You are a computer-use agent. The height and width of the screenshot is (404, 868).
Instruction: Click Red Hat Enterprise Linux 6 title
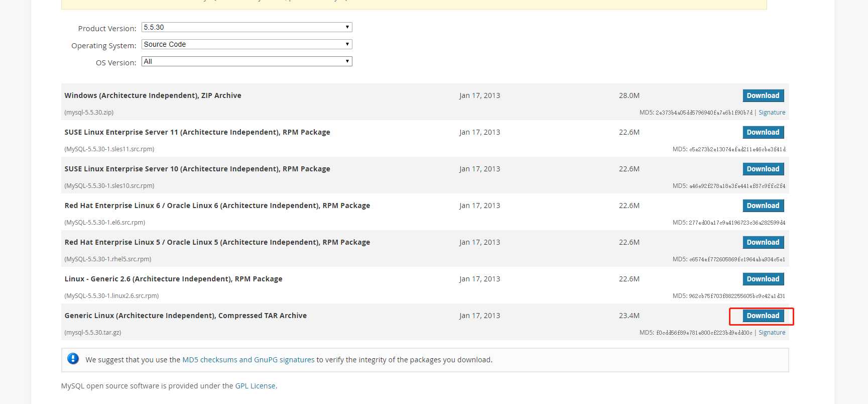point(217,206)
